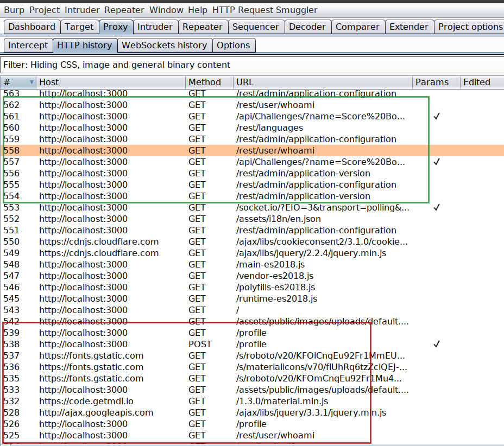
Task: Select request row 526 GET /profile
Action: [x=252, y=424]
